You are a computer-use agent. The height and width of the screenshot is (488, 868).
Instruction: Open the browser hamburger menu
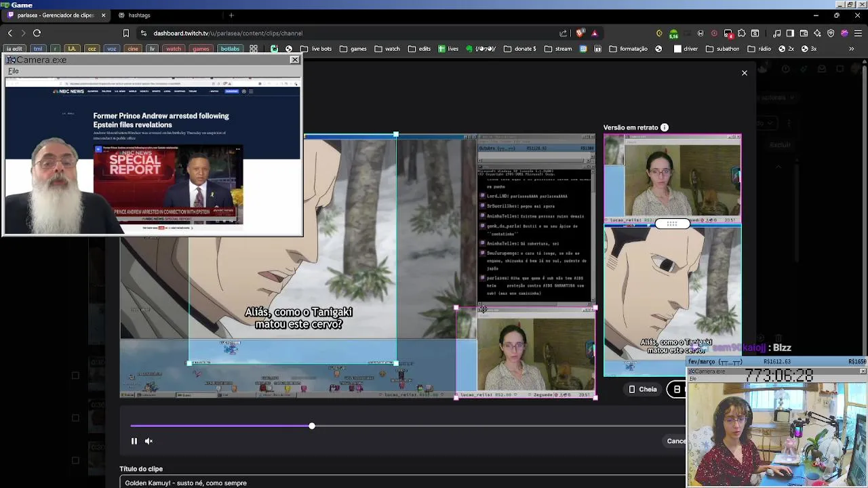click(858, 33)
